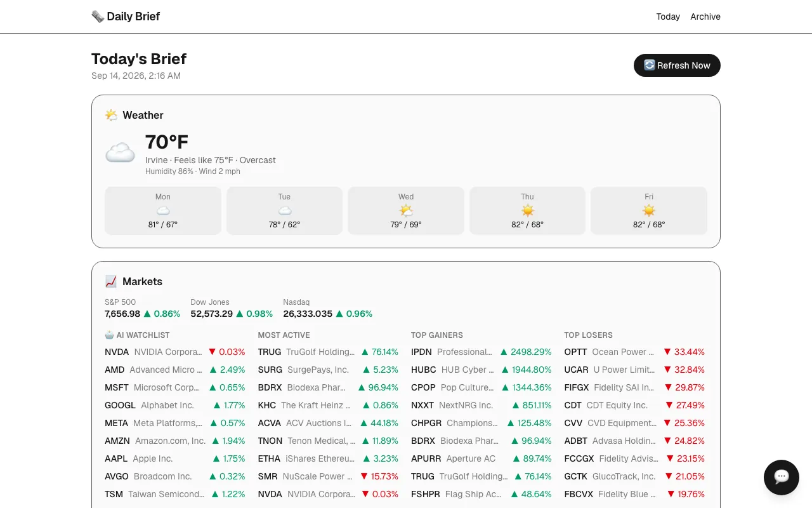Click the AI Watchlist robot icon
The width and height of the screenshot is (812, 508).
(x=109, y=335)
